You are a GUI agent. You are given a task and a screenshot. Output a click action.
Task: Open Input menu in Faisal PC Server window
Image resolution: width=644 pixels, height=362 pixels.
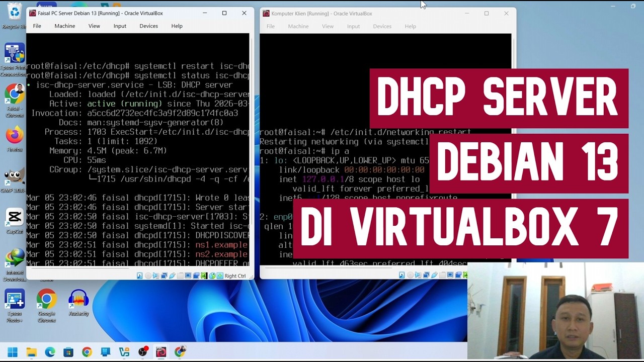(120, 26)
